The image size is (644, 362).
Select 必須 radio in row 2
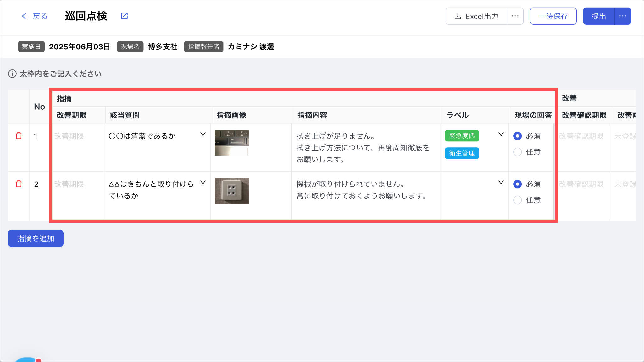(x=517, y=184)
